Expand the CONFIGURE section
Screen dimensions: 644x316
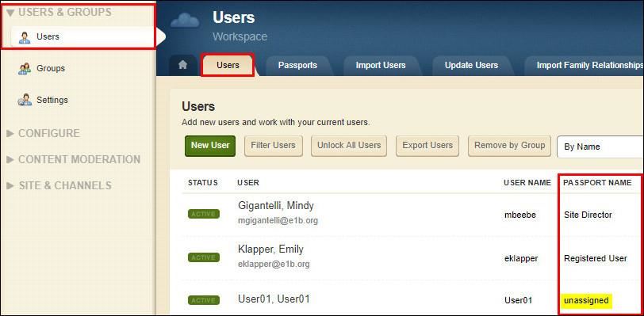[x=44, y=133]
